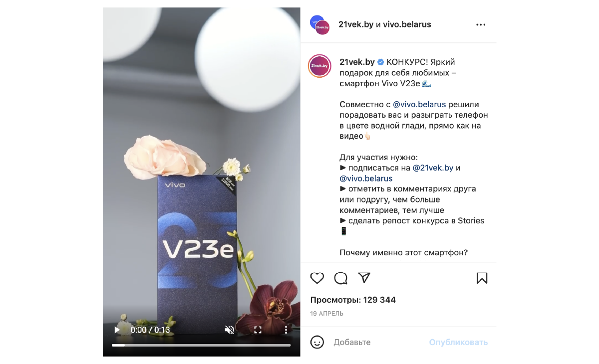Seek along the video progress bar

click(x=201, y=345)
